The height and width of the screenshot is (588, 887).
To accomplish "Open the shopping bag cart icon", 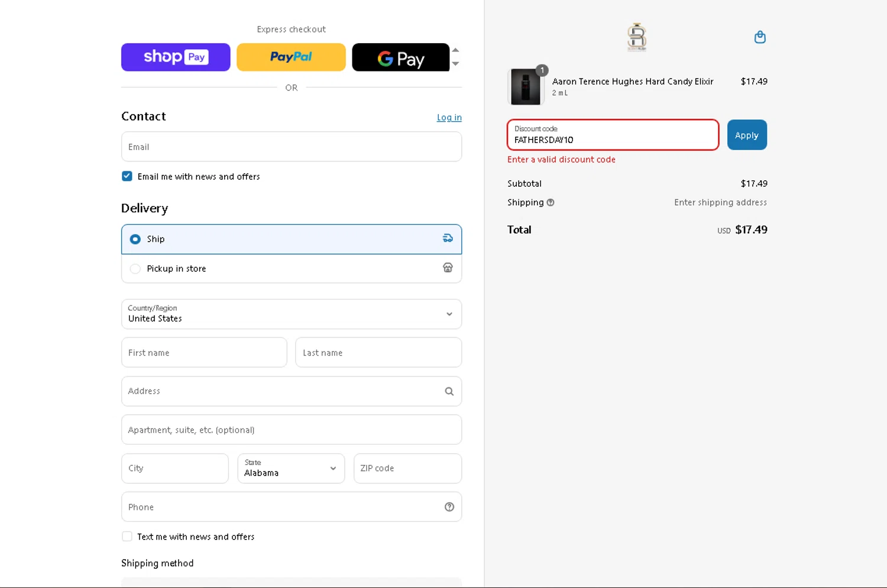I will point(760,37).
